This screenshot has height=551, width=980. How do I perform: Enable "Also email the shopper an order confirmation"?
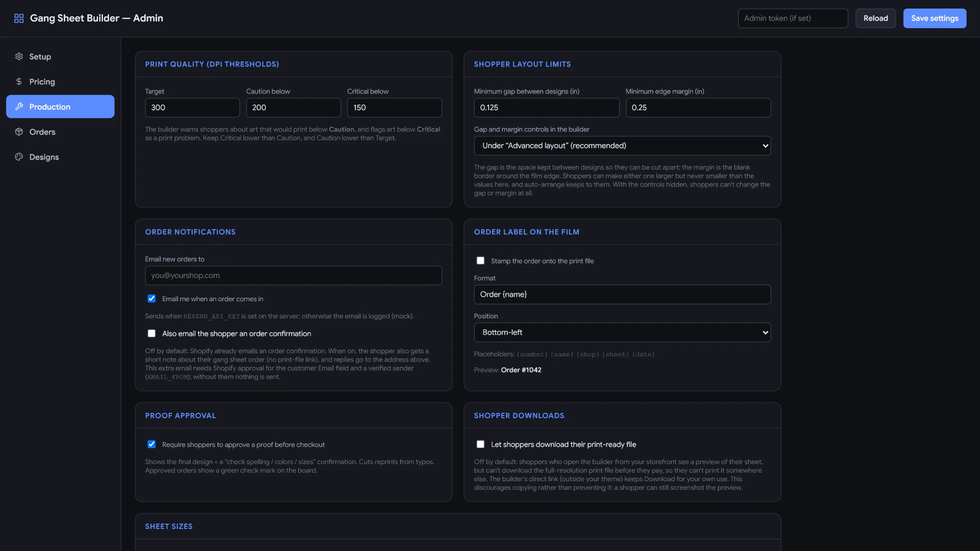point(151,333)
